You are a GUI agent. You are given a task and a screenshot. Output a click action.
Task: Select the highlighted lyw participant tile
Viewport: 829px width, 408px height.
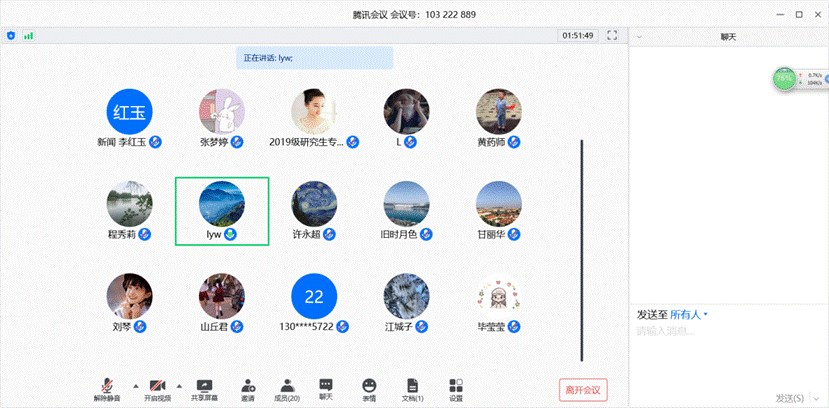221,211
